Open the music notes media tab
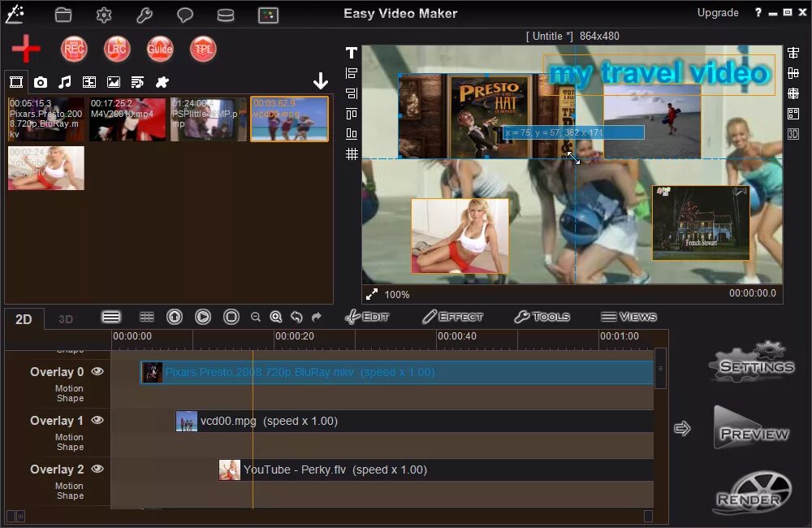 (x=65, y=81)
